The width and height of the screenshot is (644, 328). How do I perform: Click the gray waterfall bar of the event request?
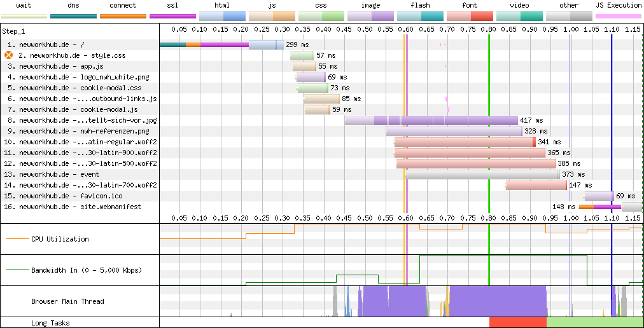[482, 174]
